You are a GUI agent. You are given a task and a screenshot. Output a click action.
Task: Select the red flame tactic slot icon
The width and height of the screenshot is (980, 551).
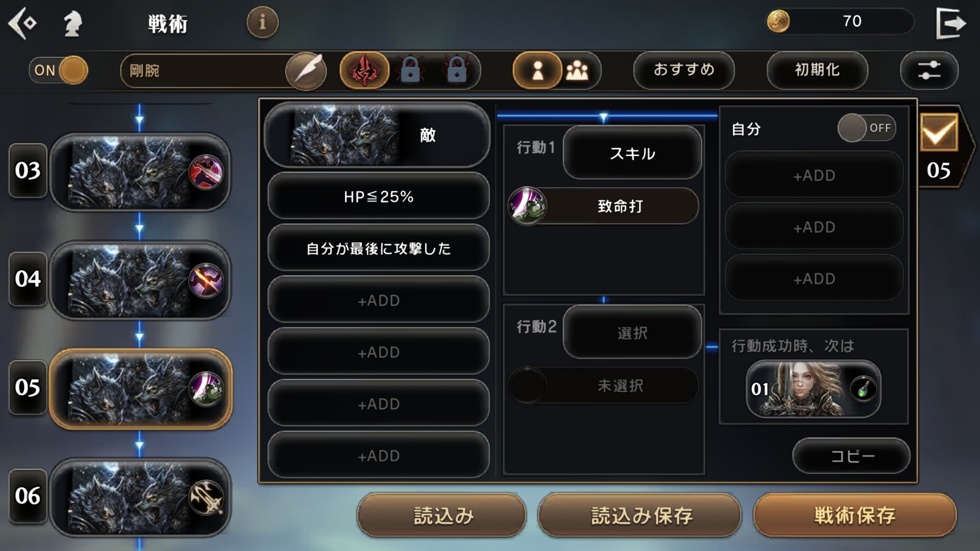tap(364, 70)
